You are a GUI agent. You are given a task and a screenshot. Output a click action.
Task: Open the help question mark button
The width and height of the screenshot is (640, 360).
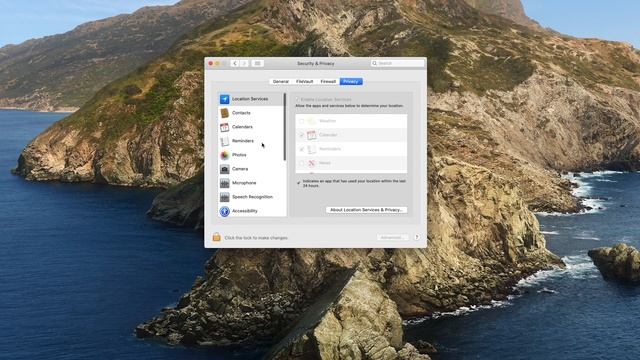tap(417, 237)
